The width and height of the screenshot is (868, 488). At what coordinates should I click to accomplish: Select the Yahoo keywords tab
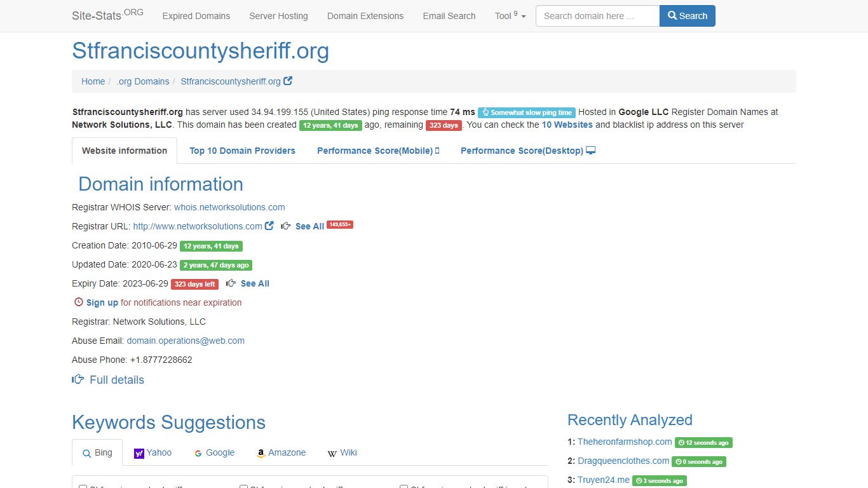(153, 452)
